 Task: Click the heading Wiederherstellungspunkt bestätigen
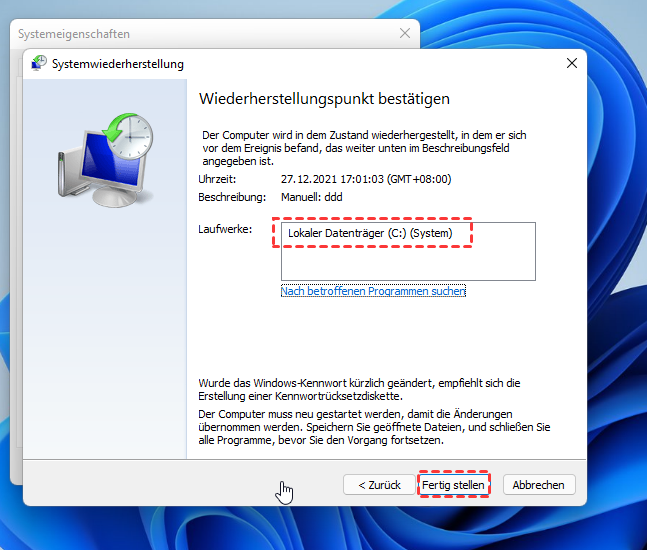point(324,99)
